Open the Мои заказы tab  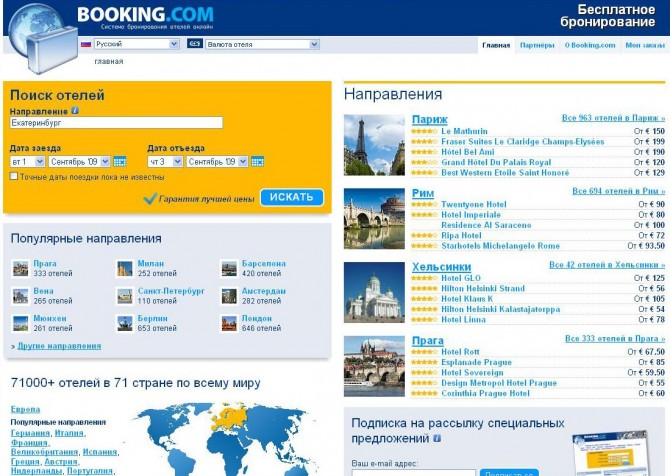coord(645,45)
